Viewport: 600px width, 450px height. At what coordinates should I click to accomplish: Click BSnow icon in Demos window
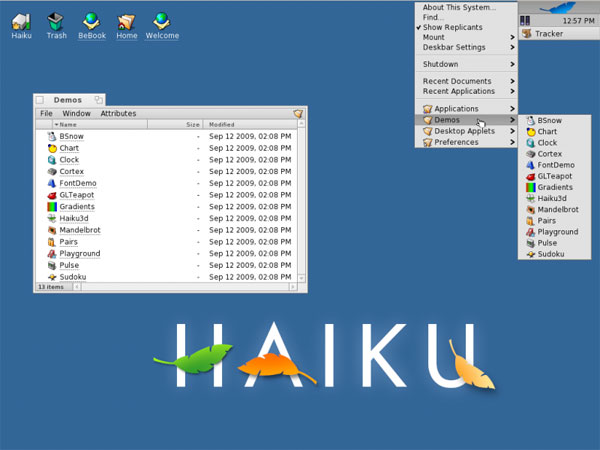click(x=52, y=136)
